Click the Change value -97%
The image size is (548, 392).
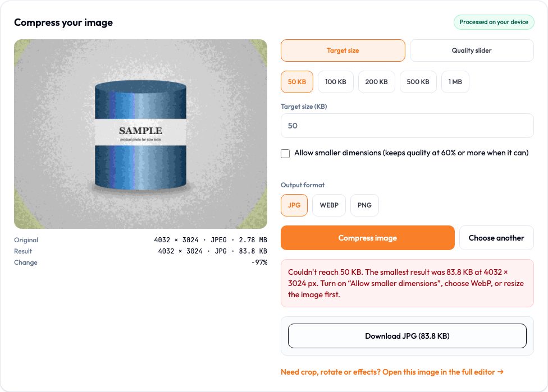click(259, 262)
